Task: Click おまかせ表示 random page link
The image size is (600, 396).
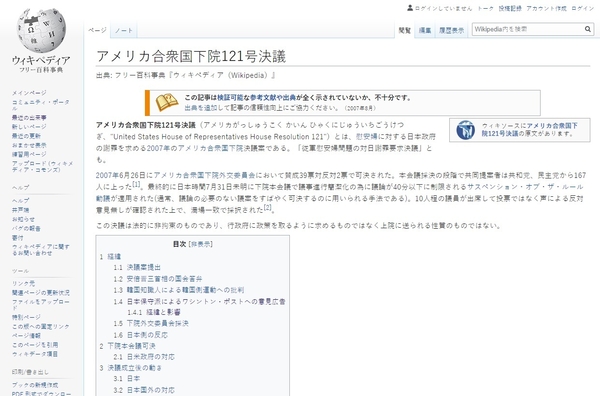Action: click(x=29, y=145)
